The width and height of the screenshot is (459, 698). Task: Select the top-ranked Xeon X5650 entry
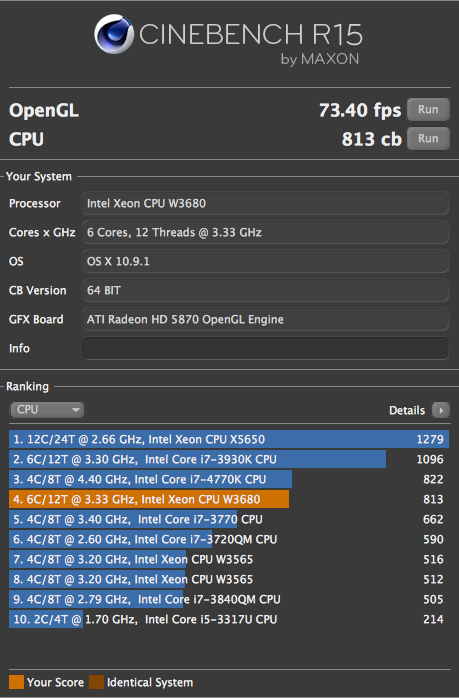[229, 439]
